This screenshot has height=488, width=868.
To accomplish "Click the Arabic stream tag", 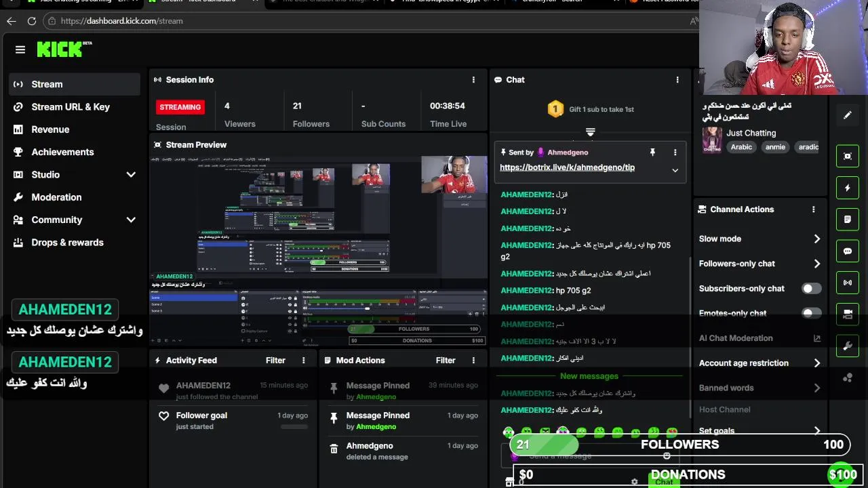I will [741, 147].
